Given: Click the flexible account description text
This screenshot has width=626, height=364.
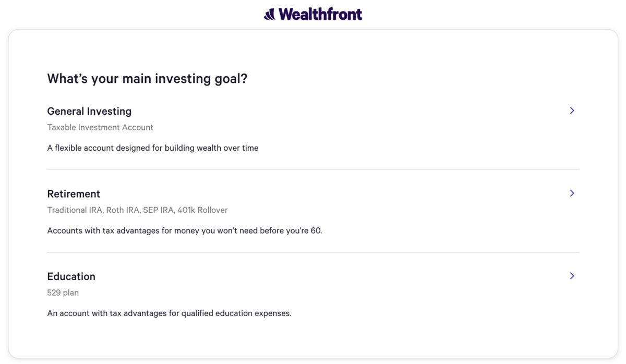Looking at the screenshot, I should click(153, 148).
